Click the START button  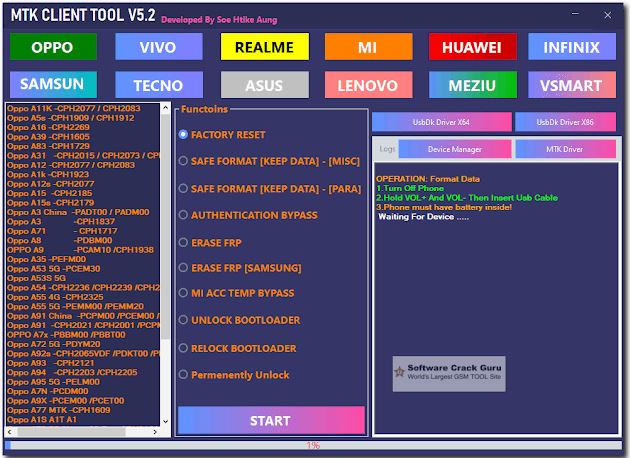point(271,420)
